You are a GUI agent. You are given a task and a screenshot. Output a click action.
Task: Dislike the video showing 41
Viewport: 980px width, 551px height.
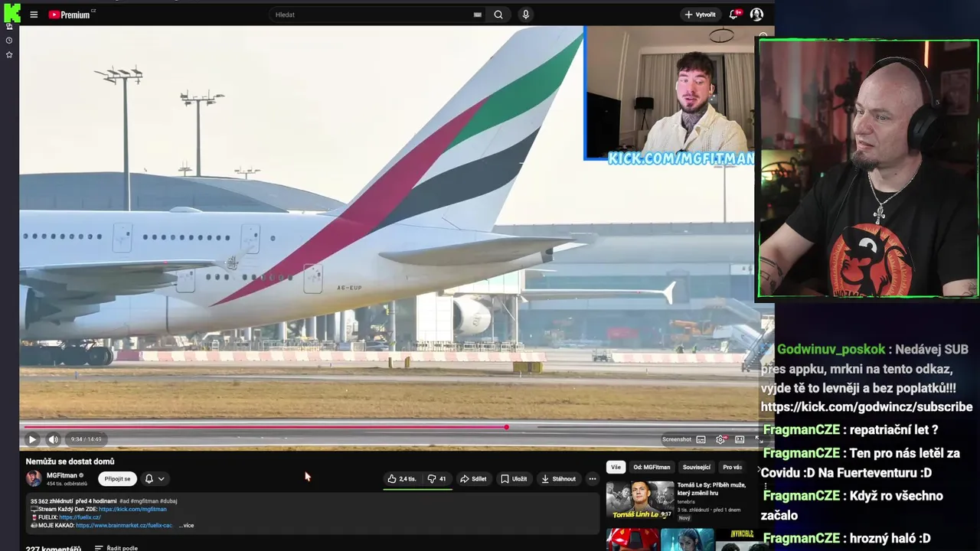437,478
